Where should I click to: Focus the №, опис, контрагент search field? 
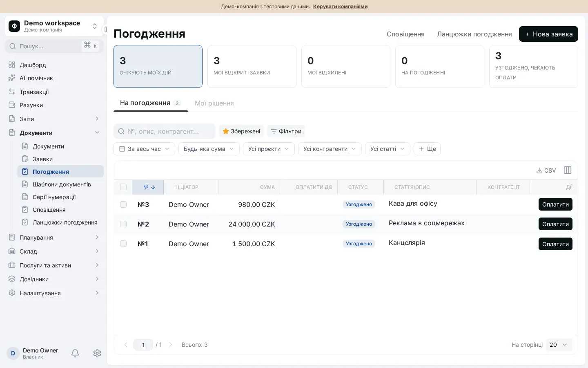pyautogui.click(x=165, y=131)
